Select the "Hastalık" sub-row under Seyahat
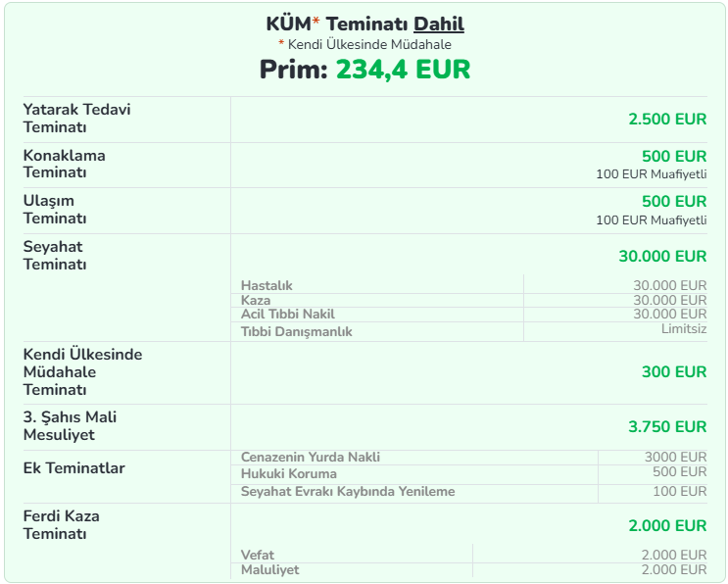 (267, 285)
